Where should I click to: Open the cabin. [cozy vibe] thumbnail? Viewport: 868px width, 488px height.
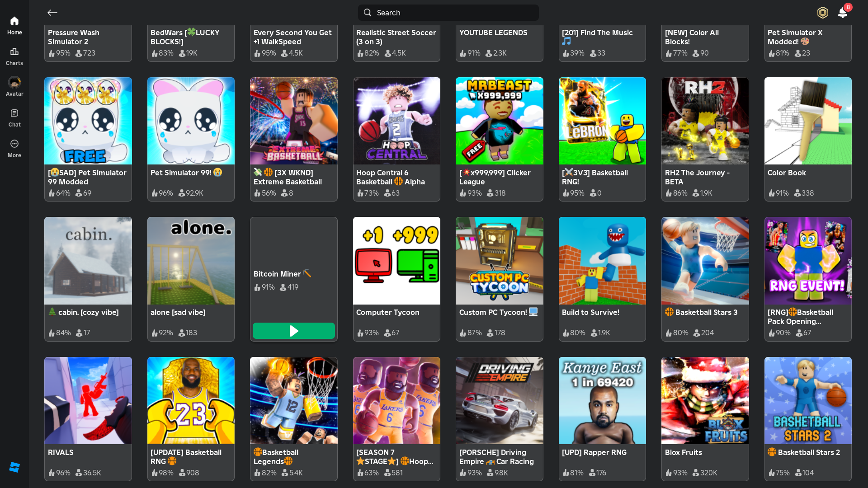point(88,261)
